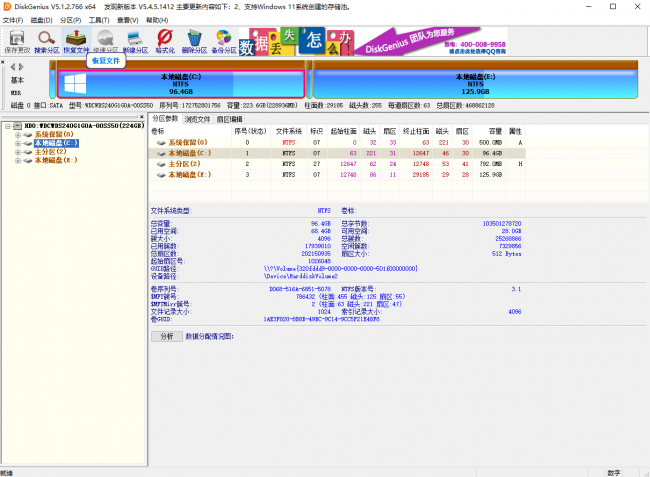Click the HD0 hard disk icon in tree
The image size is (650, 477).
click(17, 126)
